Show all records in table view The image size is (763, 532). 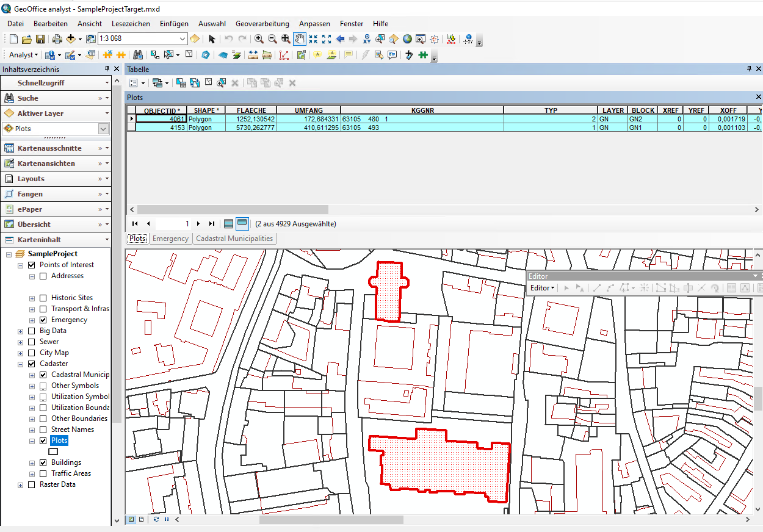(x=228, y=223)
